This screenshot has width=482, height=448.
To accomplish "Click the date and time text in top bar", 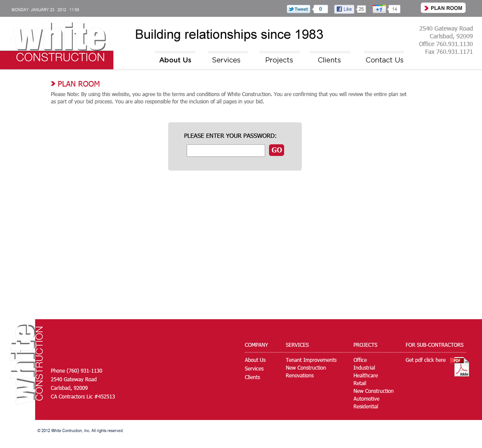I will [45, 9].
